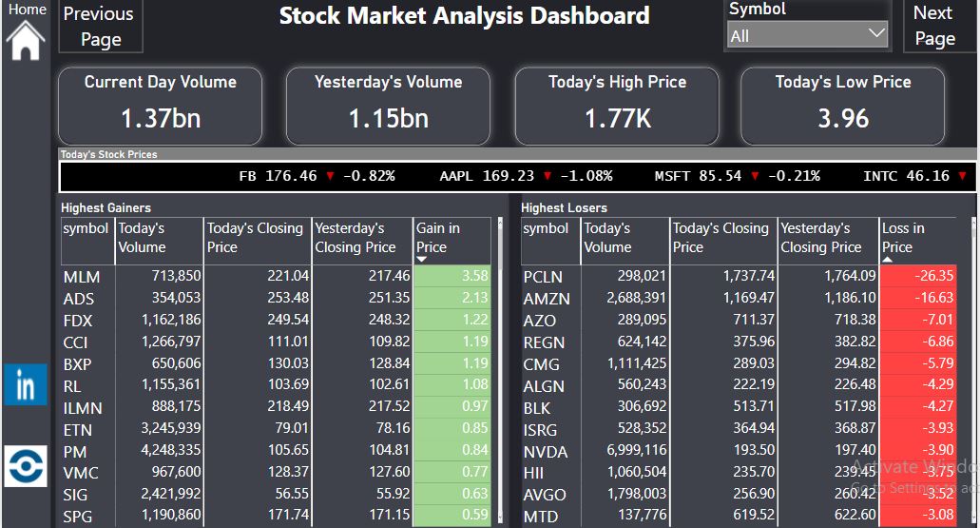Click the MSFT 85.54 ticker entry
980x528 pixels.
coord(737,176)
